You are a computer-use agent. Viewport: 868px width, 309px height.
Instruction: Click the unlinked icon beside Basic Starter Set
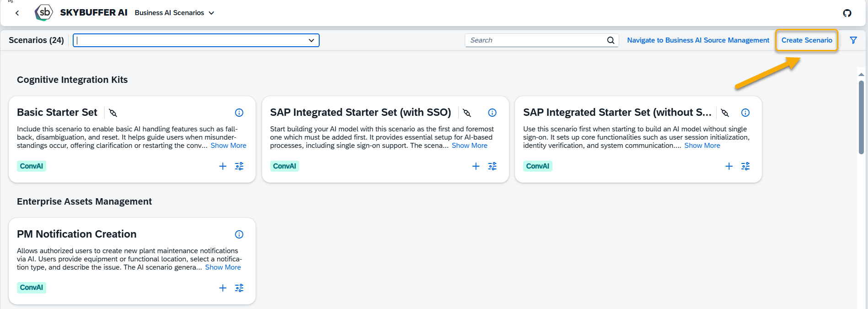113,113
